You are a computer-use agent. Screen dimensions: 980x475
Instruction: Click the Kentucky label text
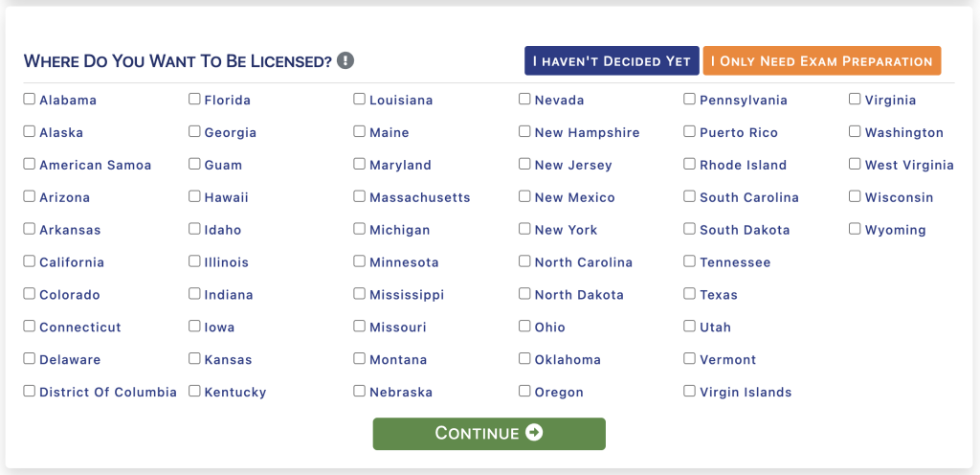(235, 393)
